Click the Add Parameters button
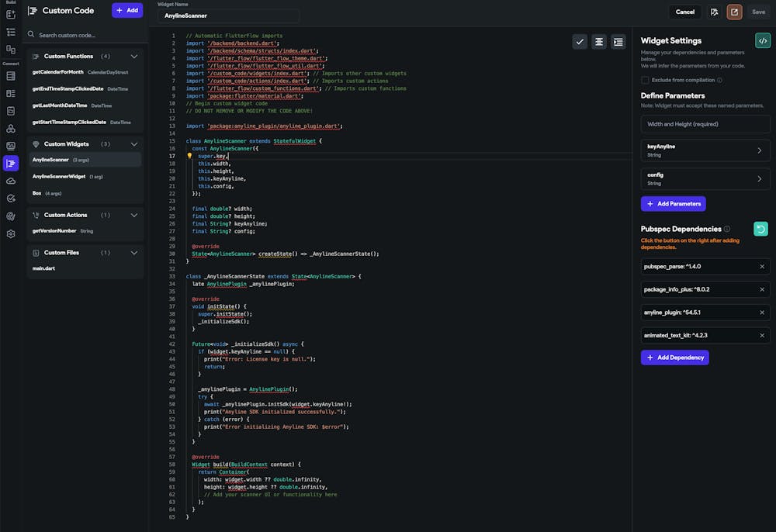Screen dimensions: 776x532 click(673, 204)
